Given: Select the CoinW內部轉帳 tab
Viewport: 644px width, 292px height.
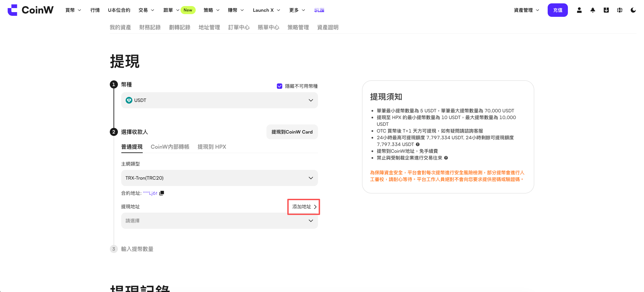Looking at the screenshot, I should coord(170,147).
